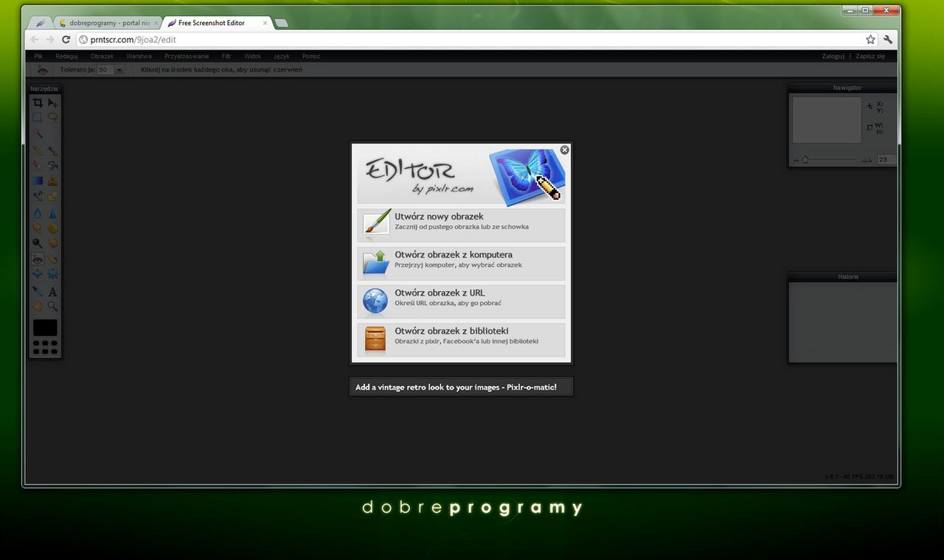Choose Otwórz obrazek z biblioteki
This screenshot has width=944, height=560.
click(x=461, y=340)
